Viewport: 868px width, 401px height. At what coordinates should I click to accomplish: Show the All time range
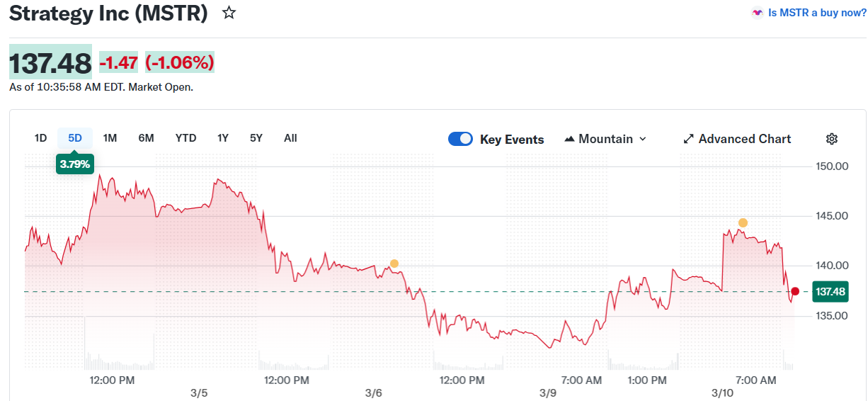290,138
